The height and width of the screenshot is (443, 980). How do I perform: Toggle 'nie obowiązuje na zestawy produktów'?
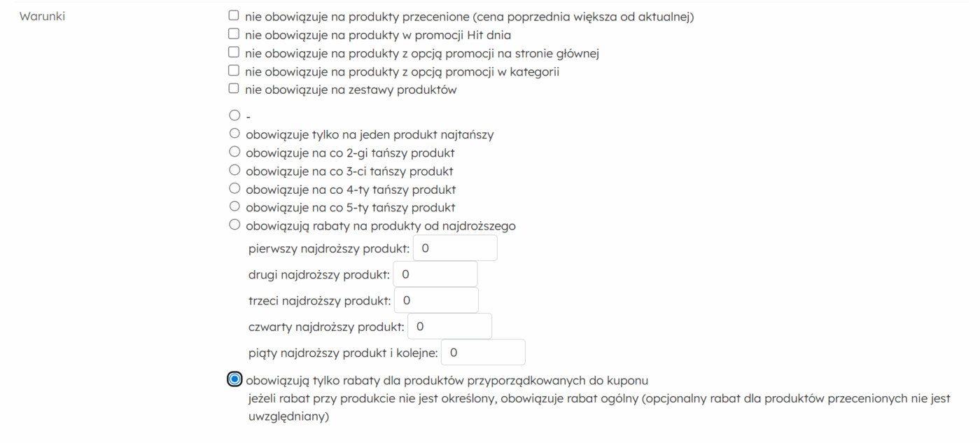click(x=234, y=89)
